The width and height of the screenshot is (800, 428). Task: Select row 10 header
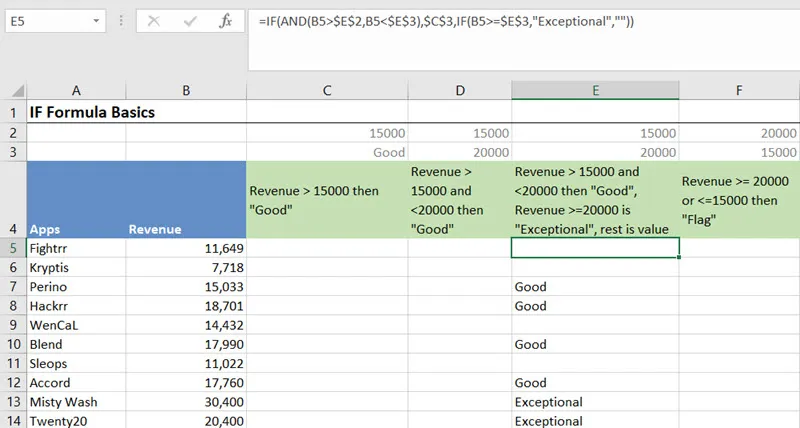[13, 344]
